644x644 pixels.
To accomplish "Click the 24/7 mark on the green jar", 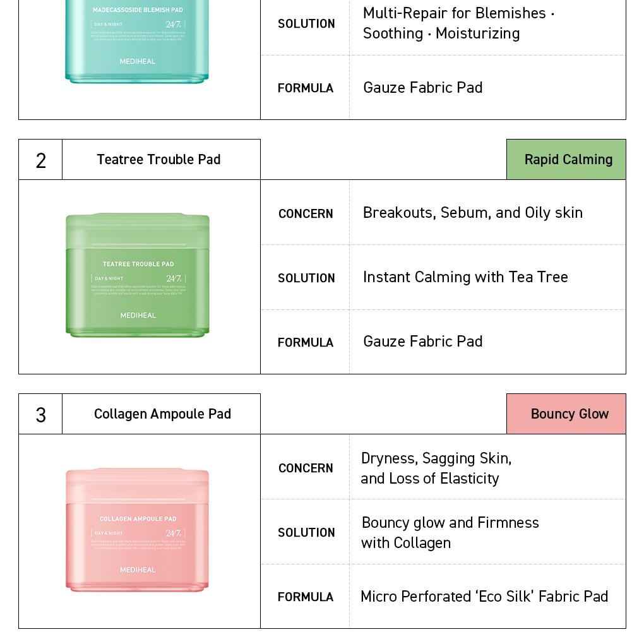I will (x=174, y=278).
